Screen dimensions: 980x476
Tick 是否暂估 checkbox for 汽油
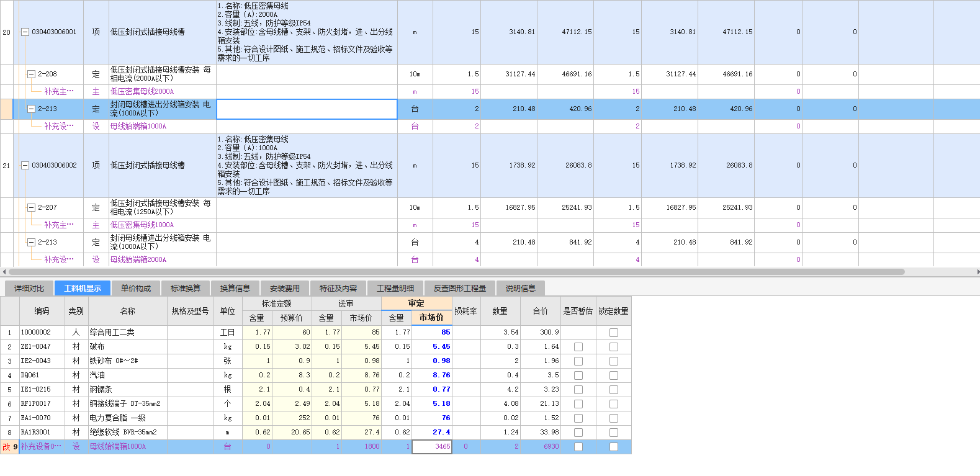(x=578, y=375)
